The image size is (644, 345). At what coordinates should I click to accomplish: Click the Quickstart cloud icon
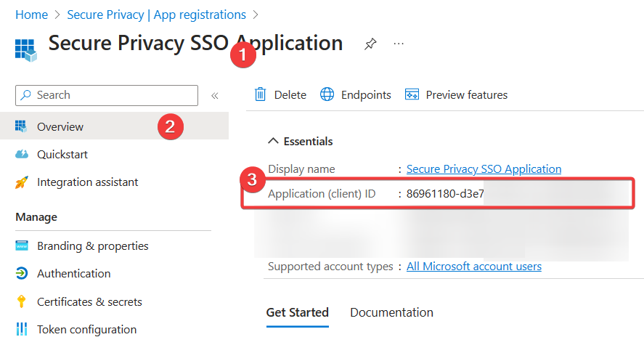click(x=22, y=155)
